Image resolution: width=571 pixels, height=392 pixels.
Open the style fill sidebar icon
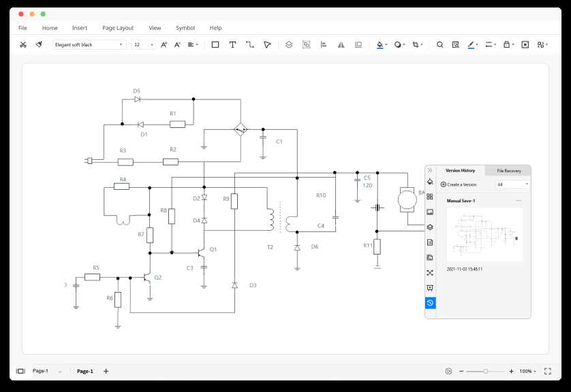pos(430,182)
